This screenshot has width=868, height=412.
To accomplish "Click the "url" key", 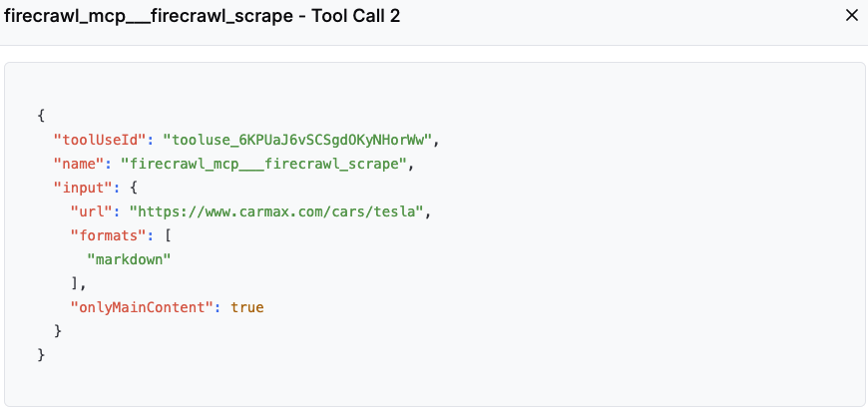I will pos(92,211).
